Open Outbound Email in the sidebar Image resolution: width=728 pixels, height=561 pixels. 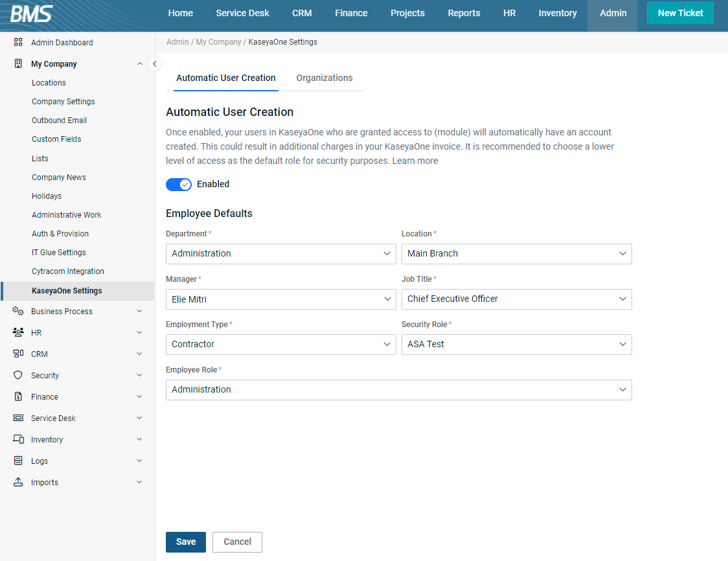[59, 120]
